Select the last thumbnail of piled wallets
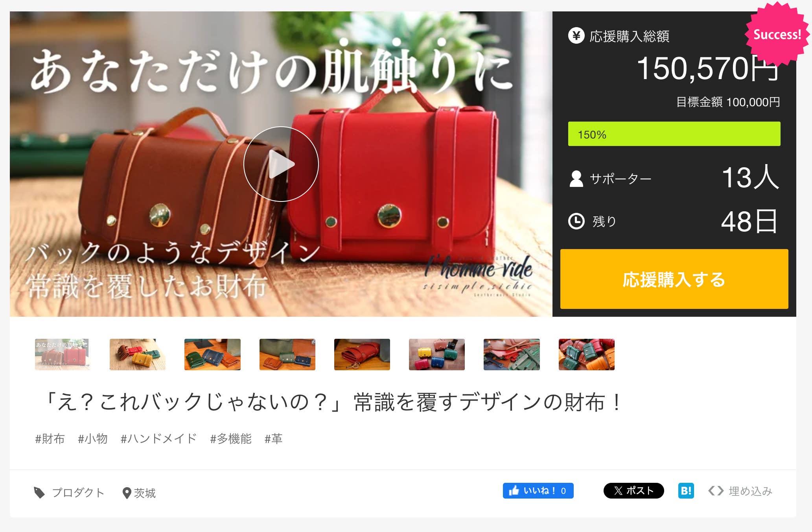This screenshot has height=532, width=812. (587, 355)
